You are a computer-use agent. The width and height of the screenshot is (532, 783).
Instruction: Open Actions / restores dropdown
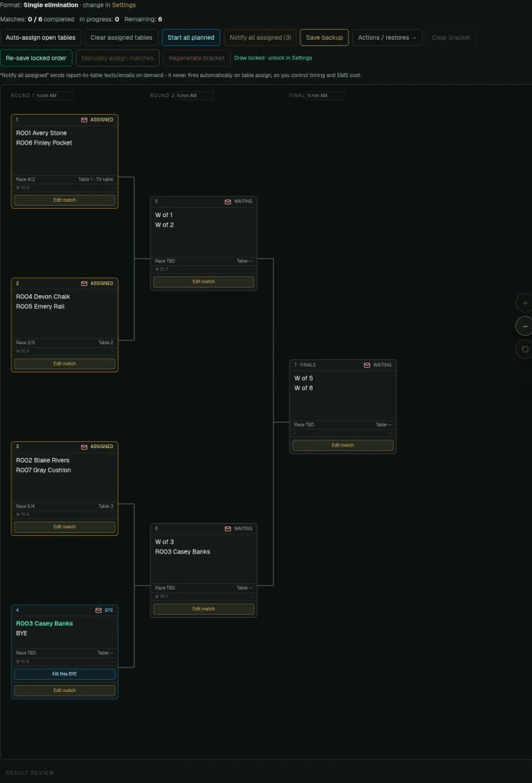[x=388, y=37]
